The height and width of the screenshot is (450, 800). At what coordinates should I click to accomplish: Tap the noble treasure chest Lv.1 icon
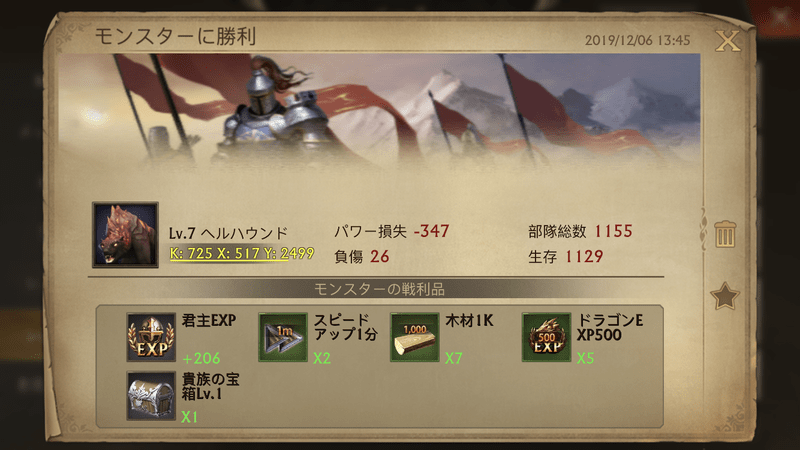151,395
